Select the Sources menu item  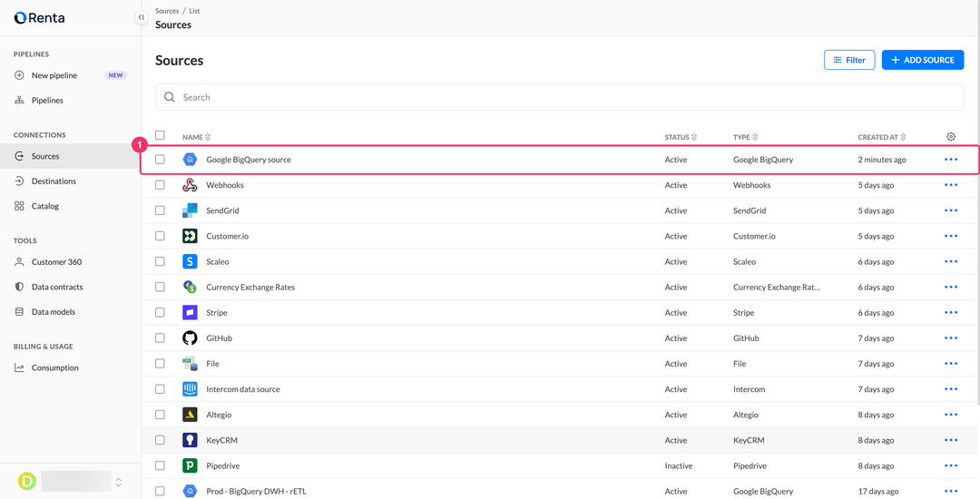pyautogui.click(x=71, y=156)
